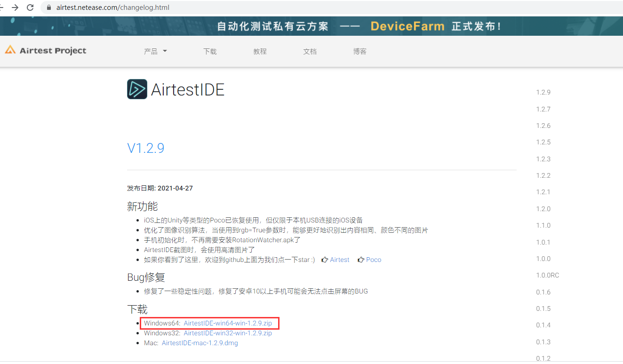
Task: Click the hand icon beside Airtest link
Action: tap(325, 260)
